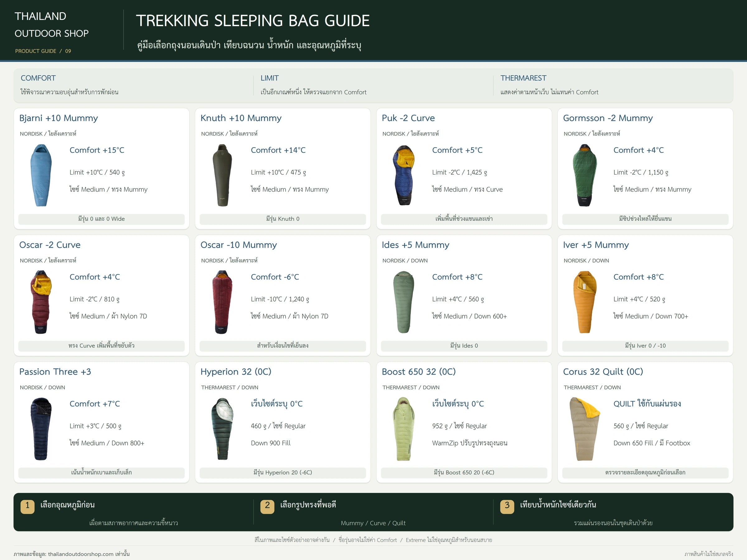Click the "มีรุ่น Iver 0 / -10" note bar

[645, 346]
